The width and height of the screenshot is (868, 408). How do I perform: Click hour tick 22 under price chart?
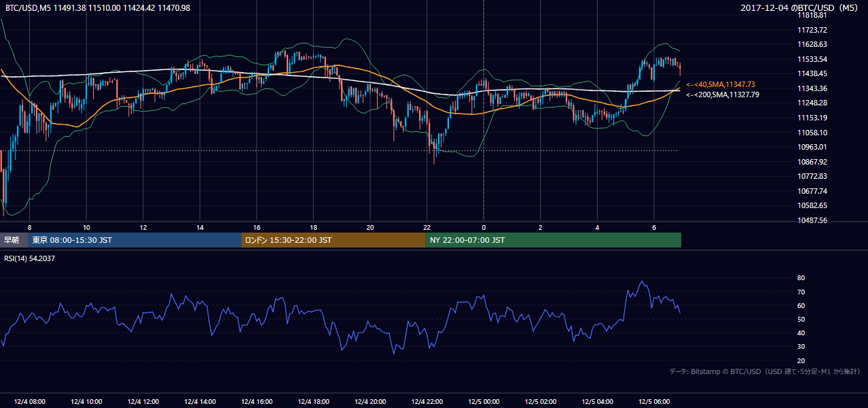point(427,227)
